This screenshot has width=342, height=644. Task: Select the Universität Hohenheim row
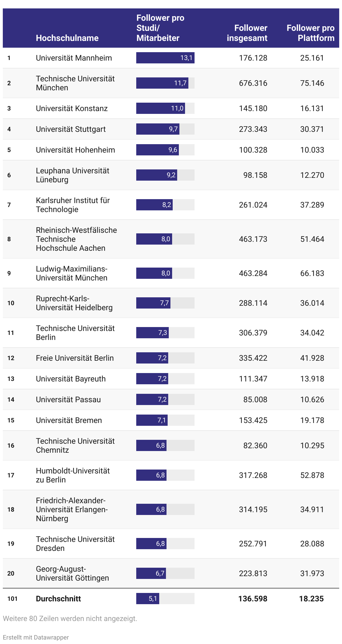tap(171, 150)
